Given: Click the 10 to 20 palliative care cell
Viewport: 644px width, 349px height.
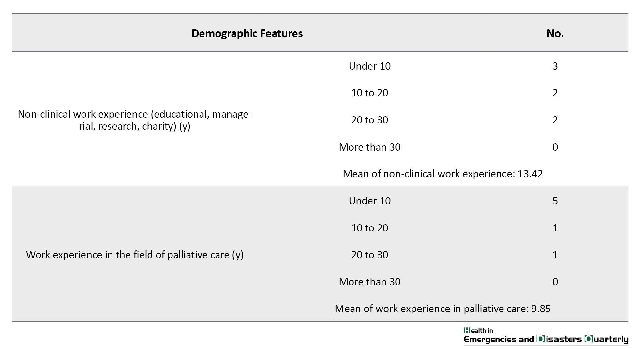Looking at the screenshot, I should (x=369, y=228).
